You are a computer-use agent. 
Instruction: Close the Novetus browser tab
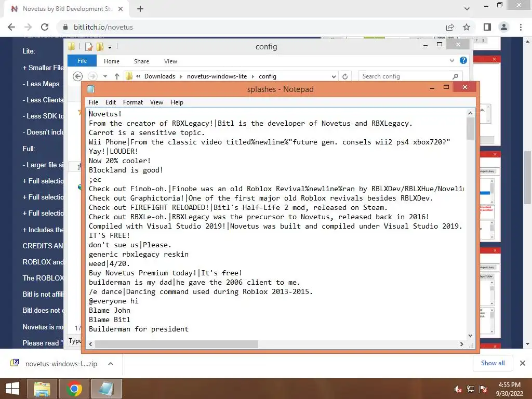tap(121, 9)
